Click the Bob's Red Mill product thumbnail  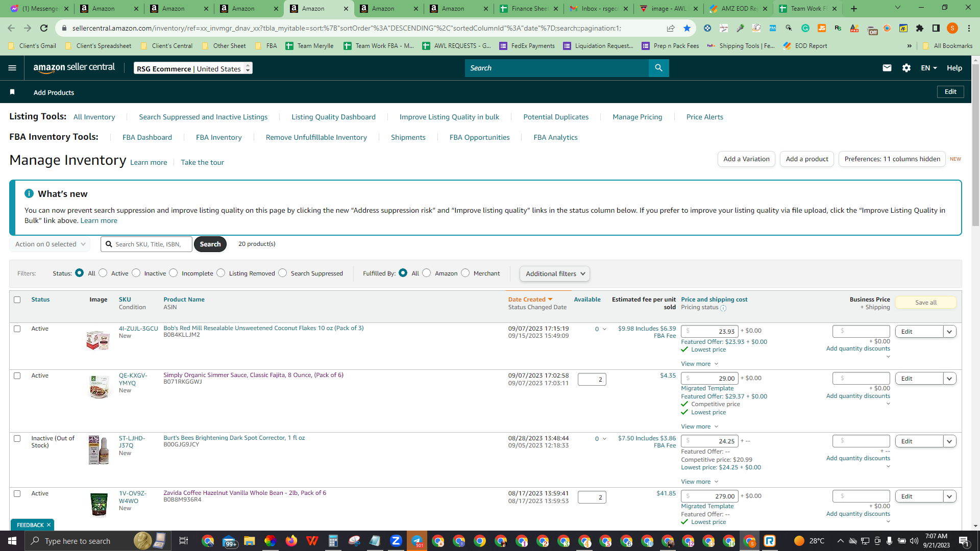coord(98,340)
